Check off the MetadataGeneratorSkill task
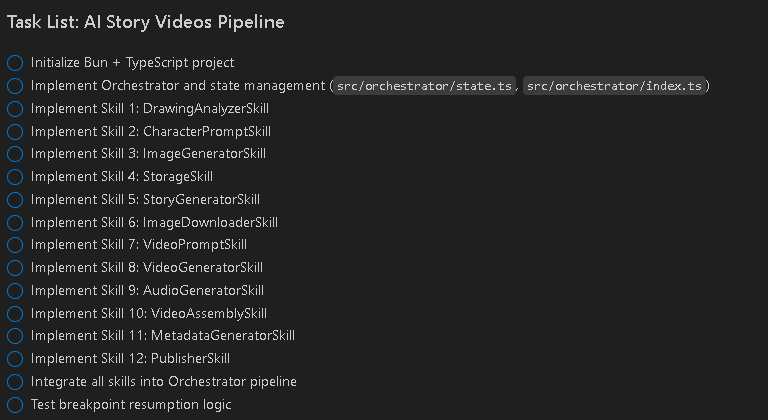The image size is (768, 420). 15,336
